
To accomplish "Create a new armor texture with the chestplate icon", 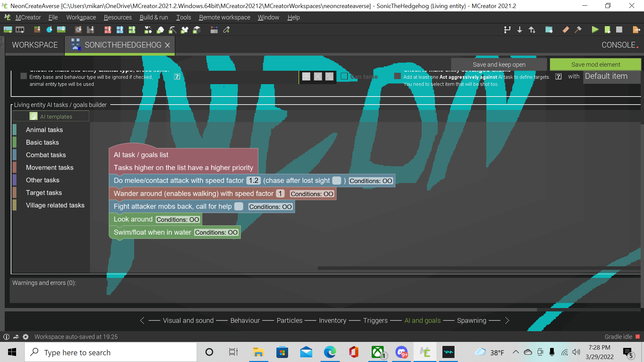I will [x=184, y=30].
